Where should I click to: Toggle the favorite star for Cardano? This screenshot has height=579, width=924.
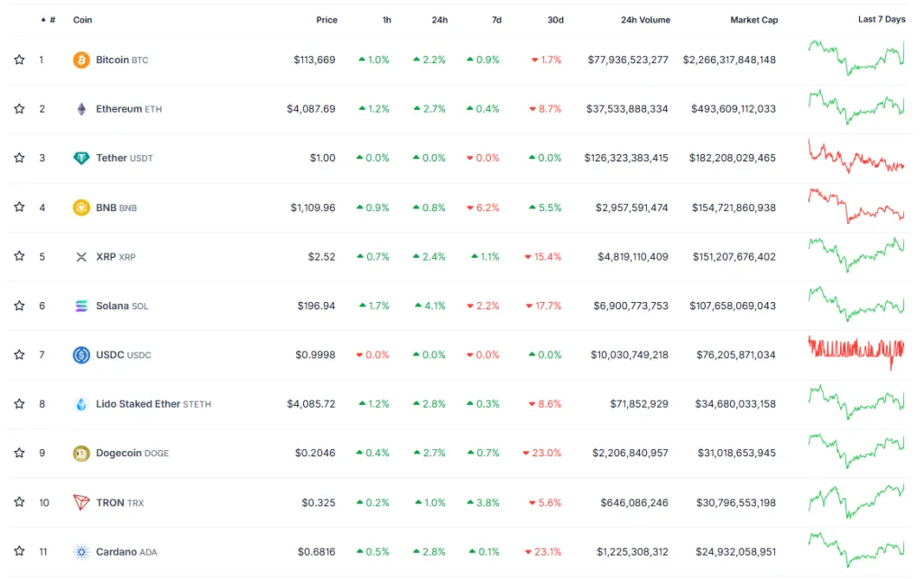pos(19,551)
